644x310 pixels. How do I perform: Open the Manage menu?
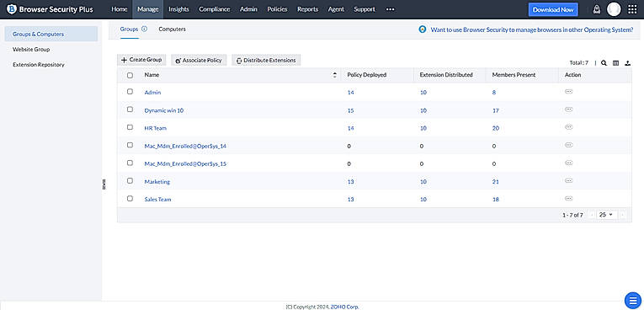click(x=148, y=9)
